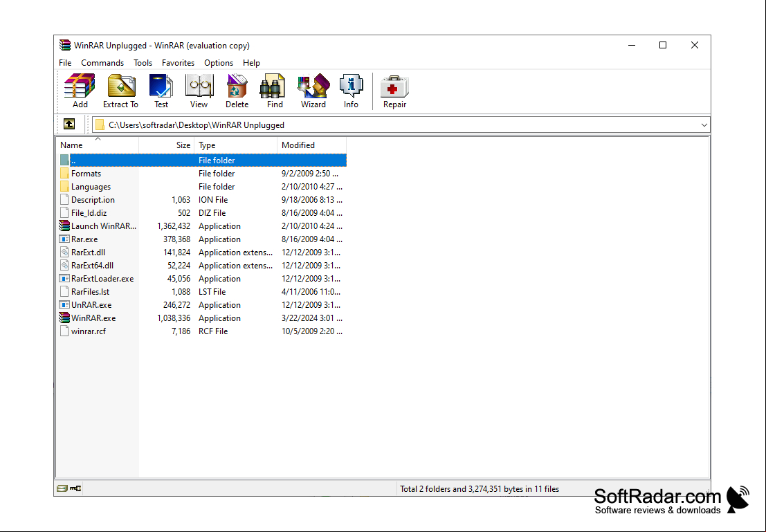Screen dimensions: 766x532
Task: Click the WinRAR.exe books icon
Action: (64, 318)
